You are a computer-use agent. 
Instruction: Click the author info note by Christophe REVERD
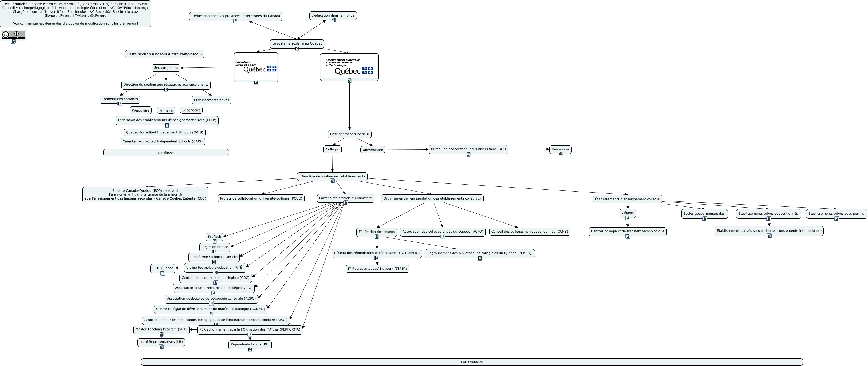tap(76, 14)
